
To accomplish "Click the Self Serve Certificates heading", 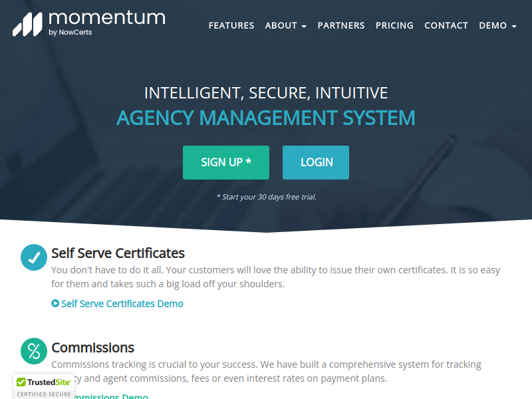I will pyautogui.click(x=118, y=253).
